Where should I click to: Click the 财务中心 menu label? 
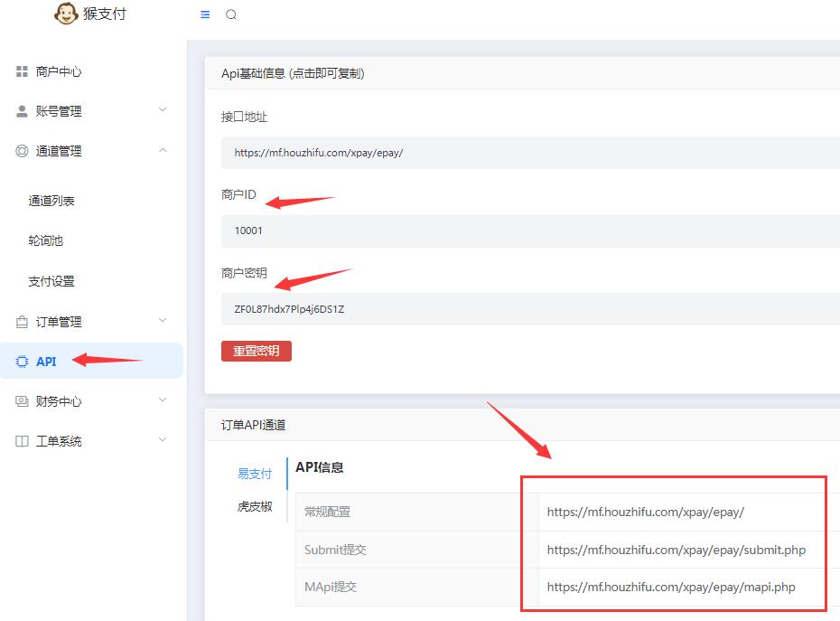click(x=59, y=401)
